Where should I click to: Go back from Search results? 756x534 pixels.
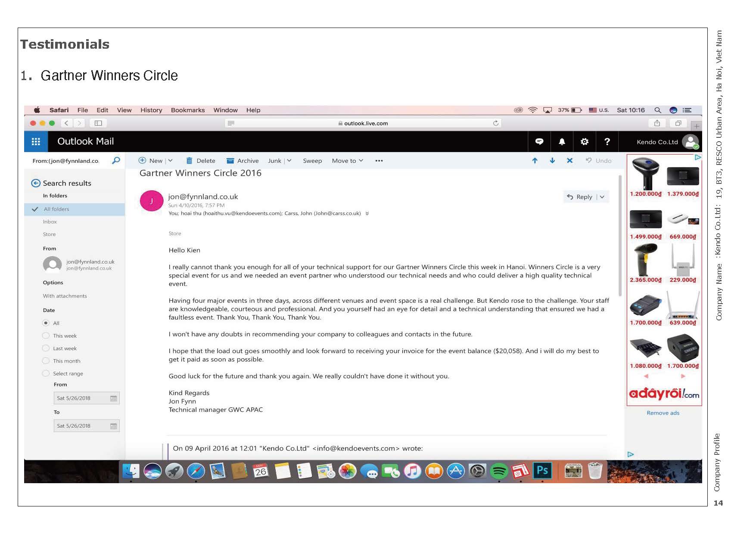tap(36, 183)
